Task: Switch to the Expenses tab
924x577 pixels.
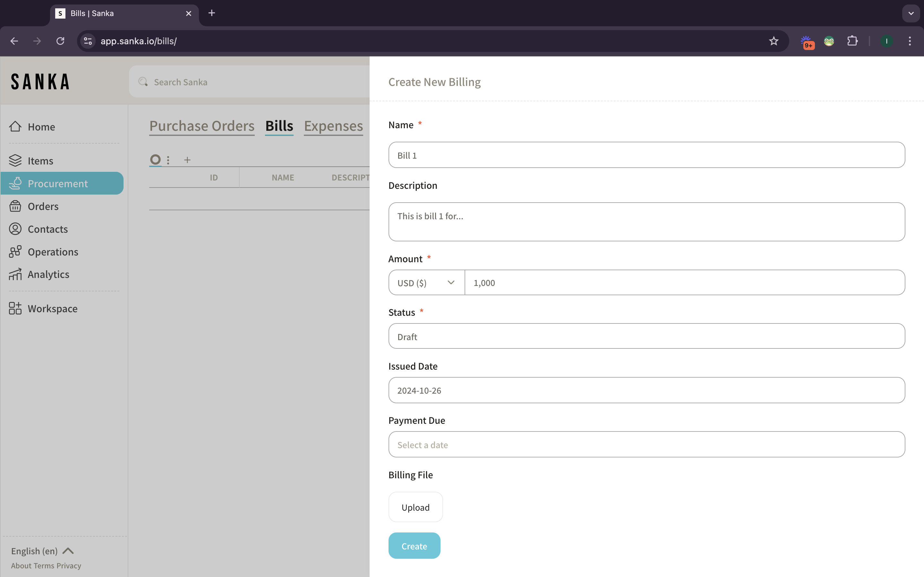Action: (x=333, y=126)
